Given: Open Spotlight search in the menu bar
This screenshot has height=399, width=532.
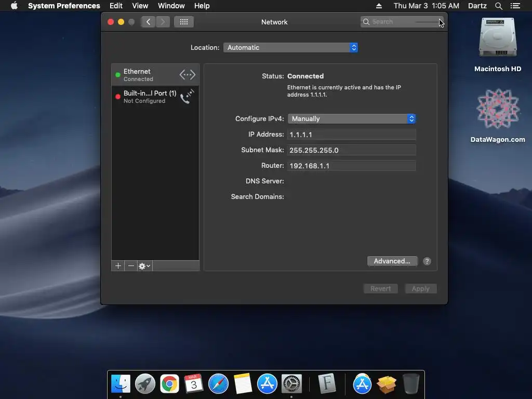Looking at the screenshot, I should tap(498, 6).
